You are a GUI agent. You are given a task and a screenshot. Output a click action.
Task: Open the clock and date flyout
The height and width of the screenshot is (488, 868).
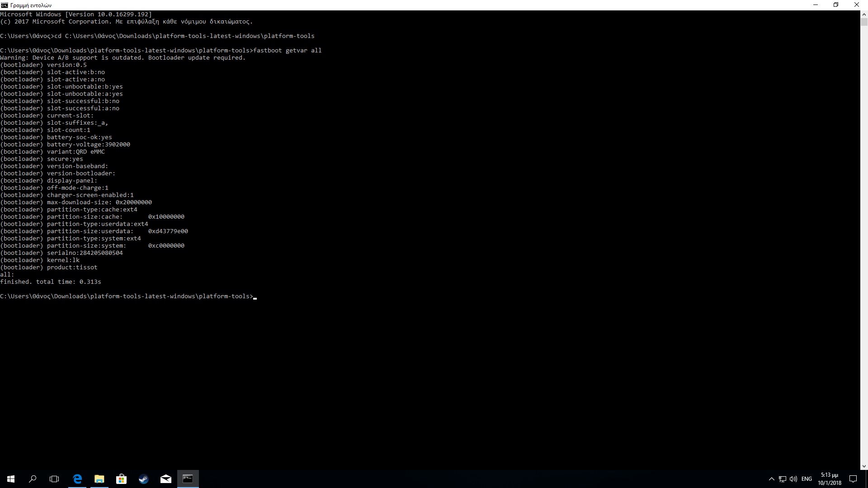(830, 479)
